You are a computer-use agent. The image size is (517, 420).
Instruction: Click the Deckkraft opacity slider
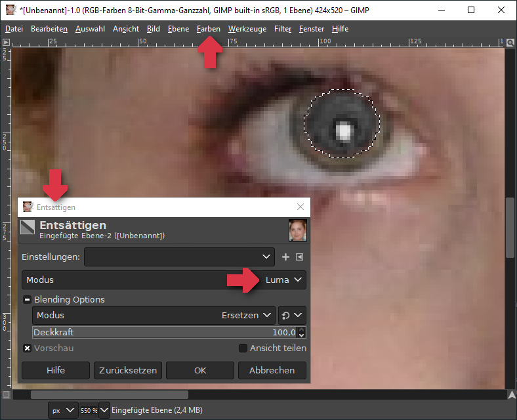[164, 333]
